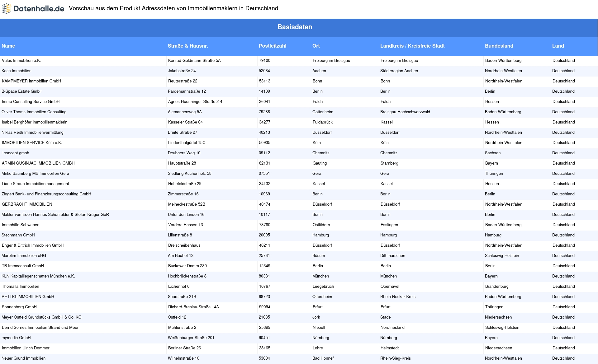The image size is (598, 364).
Task: Click the name IMMOBILIEN SERVICE Köln e.K.
Action: [32, 143]
